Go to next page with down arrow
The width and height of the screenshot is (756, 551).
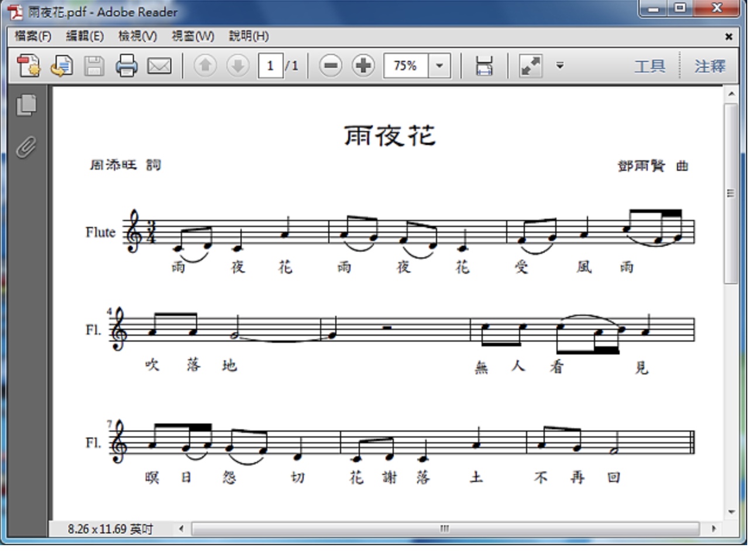click(238, 66)
